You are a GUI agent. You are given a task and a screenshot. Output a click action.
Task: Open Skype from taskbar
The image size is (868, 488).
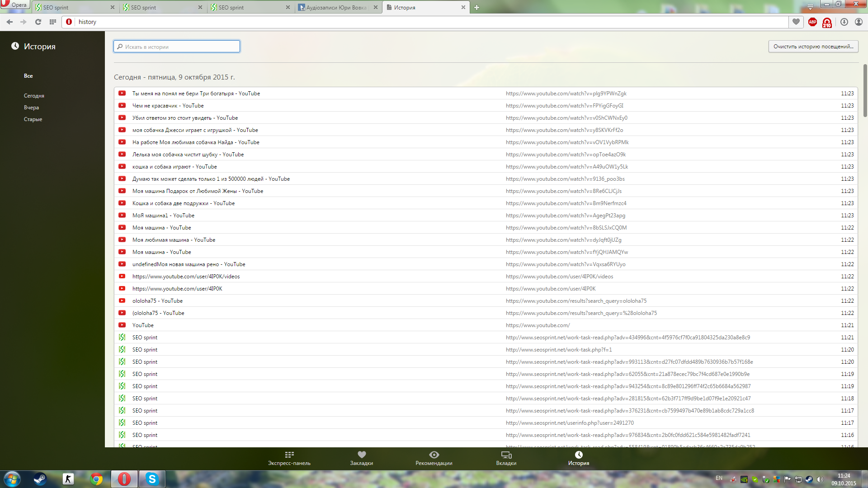(x=152, y=479)
